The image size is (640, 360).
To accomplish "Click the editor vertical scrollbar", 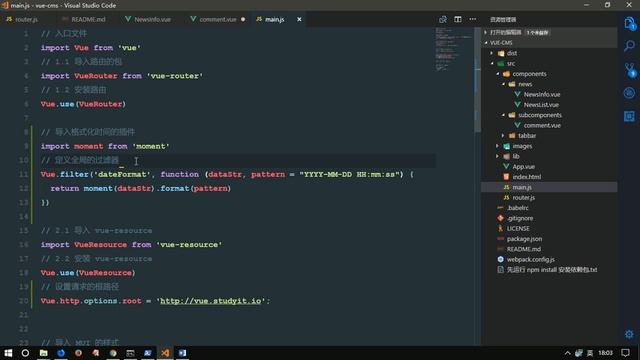I will pos(477,80).
